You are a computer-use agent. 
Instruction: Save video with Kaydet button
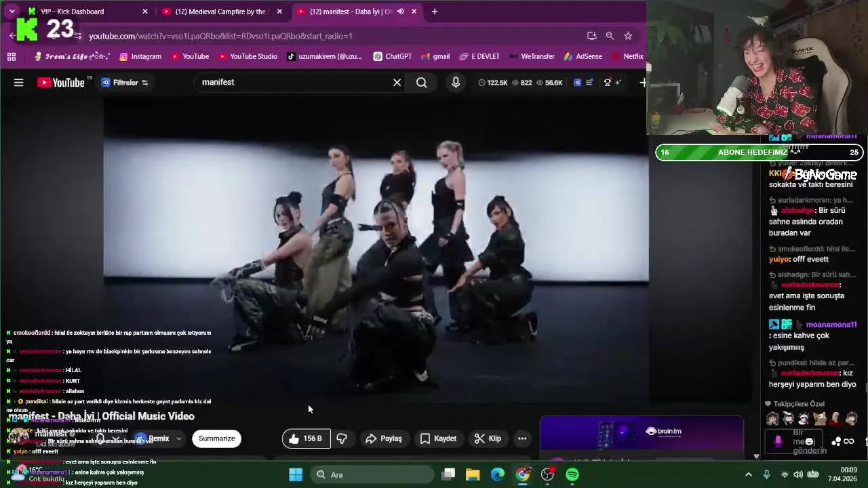(438, 439)
